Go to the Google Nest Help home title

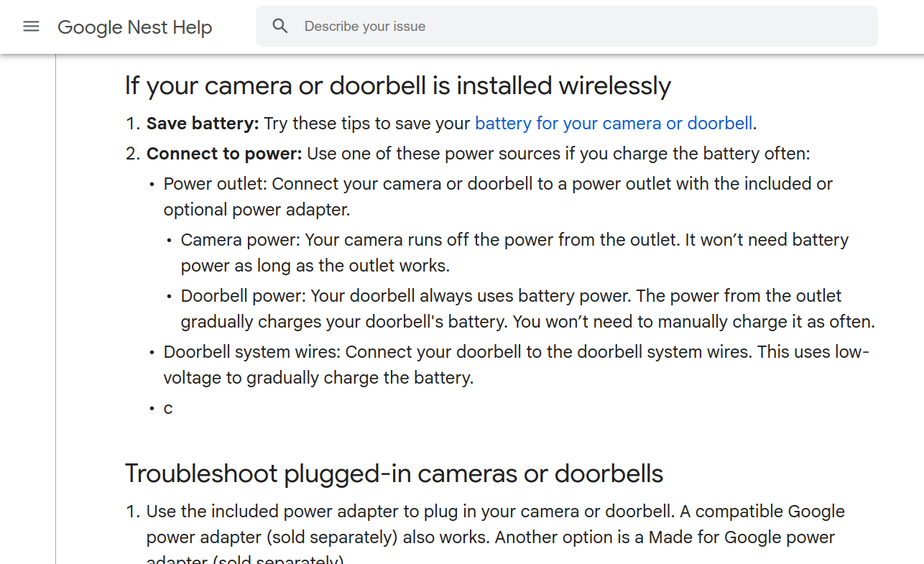pyautogui.click(x=134, y=27)
